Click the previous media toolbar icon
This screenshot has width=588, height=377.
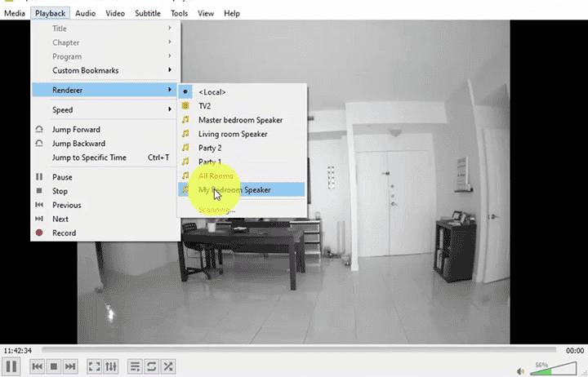click(x=38, y=367)
